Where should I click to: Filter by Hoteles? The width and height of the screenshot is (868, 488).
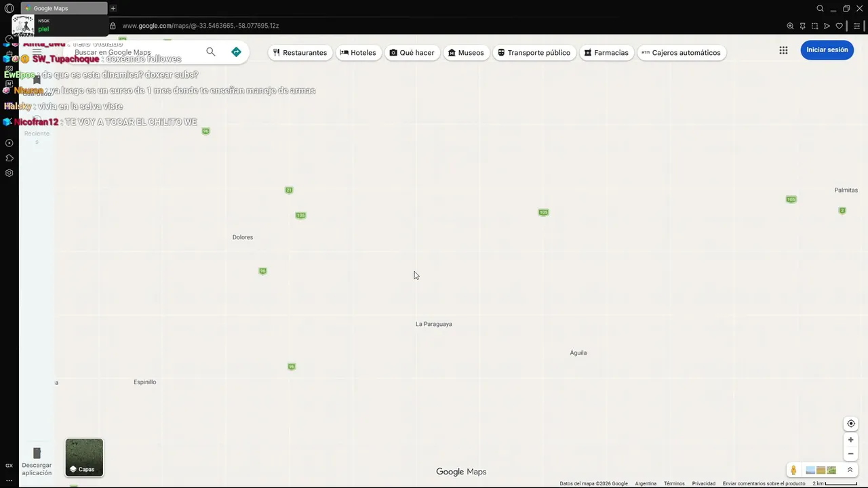(x=358, y=52)
